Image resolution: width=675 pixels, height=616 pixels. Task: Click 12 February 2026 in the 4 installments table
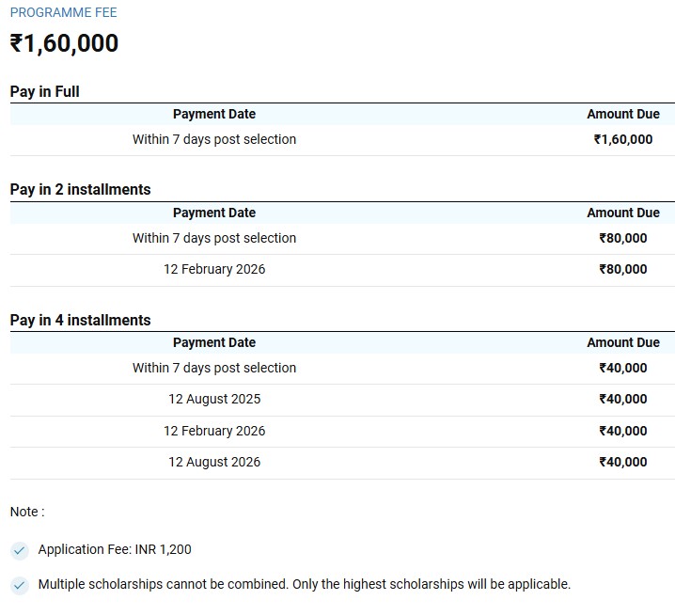pos(214,431)
